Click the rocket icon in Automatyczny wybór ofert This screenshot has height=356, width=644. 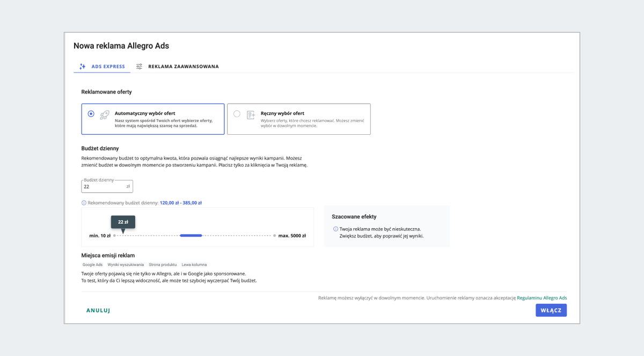click(105, 115)
